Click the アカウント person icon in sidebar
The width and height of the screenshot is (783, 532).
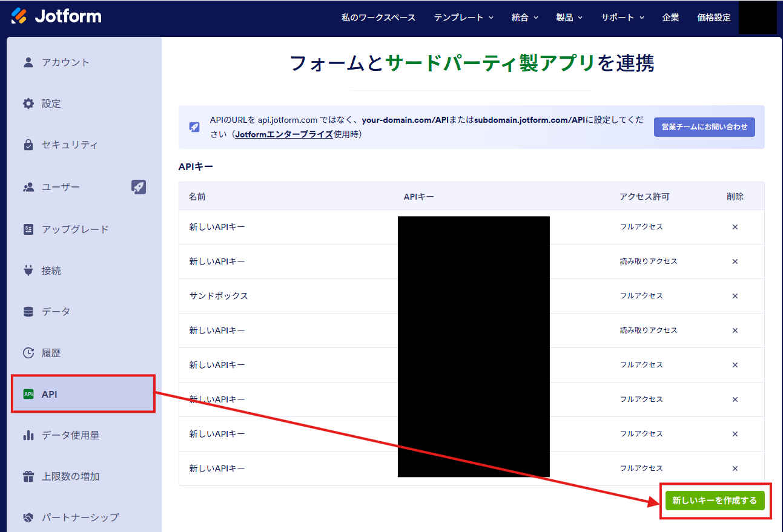coord(28,62)
